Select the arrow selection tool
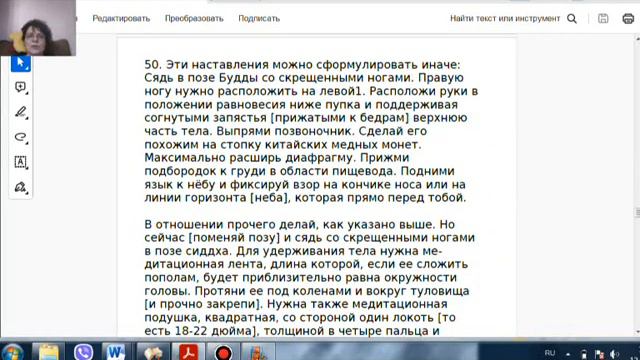This screenshot has height=360, width=640. 20,63
